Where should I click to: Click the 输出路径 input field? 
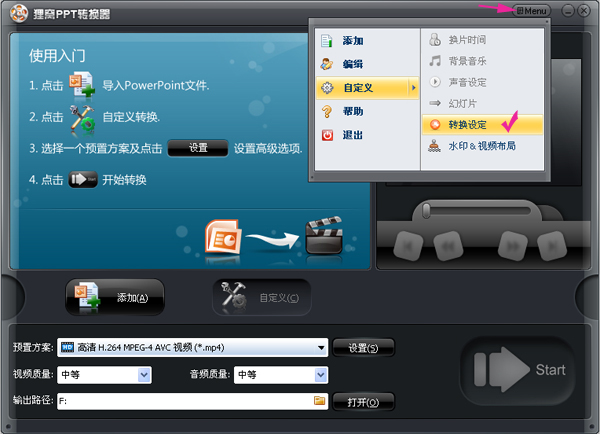(192, 401)
